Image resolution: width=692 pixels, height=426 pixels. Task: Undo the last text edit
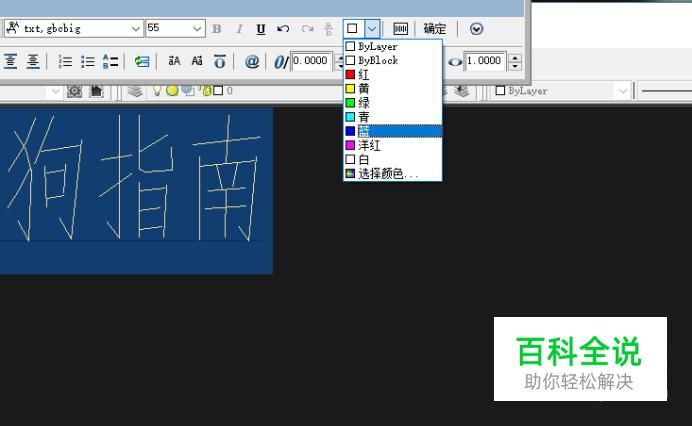click(283, 29)
